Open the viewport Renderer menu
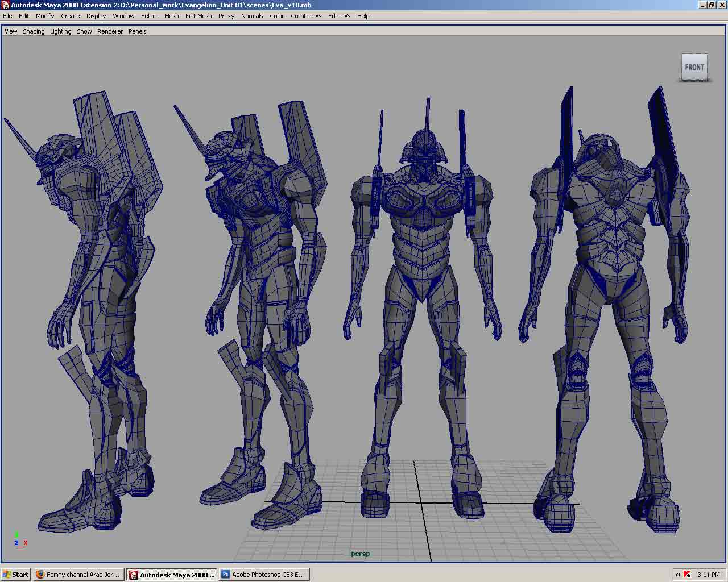The height and width of the screenshot is (582, 728). click(110, 31)
